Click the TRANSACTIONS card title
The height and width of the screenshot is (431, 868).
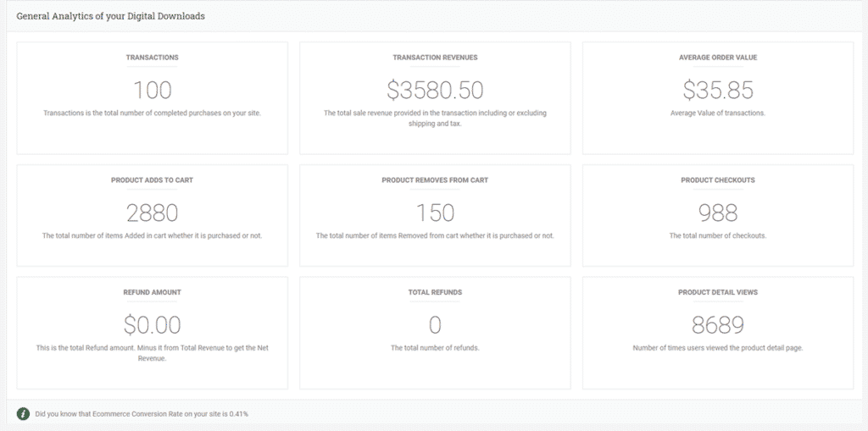153,58
